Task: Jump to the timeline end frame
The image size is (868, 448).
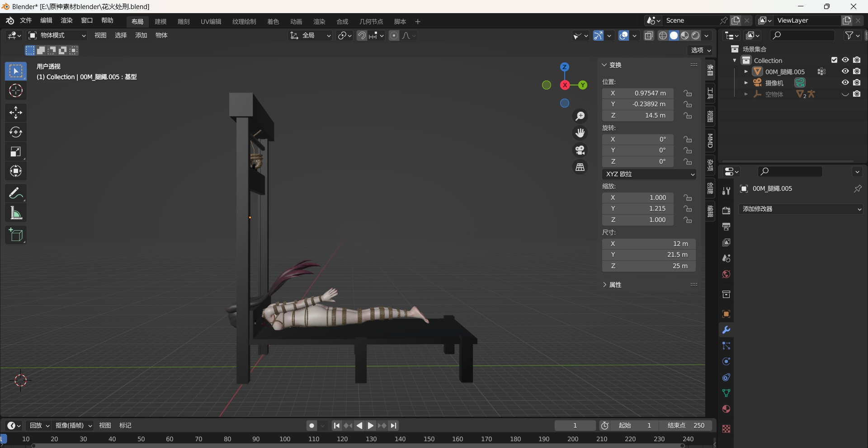Action: pyautogui.click(x=394, y=426)
